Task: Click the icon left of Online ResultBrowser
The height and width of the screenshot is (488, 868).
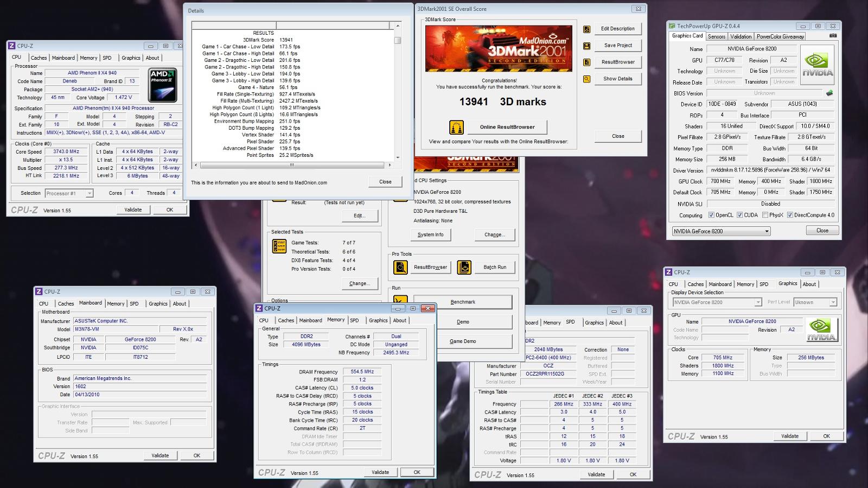Action: tap(457, 127)
